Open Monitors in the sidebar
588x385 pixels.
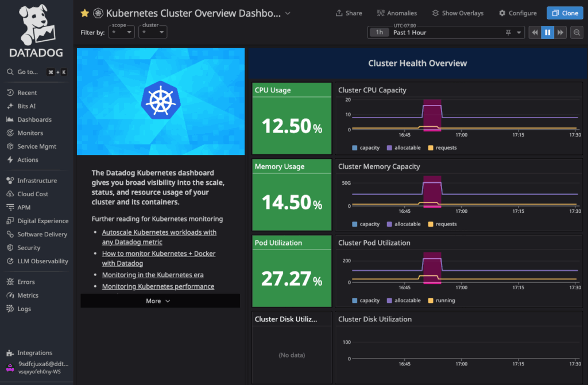(30, 133)
